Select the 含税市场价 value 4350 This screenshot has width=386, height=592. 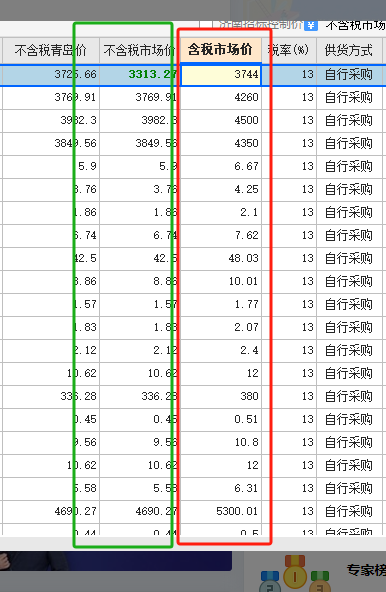tap(221, 144)
